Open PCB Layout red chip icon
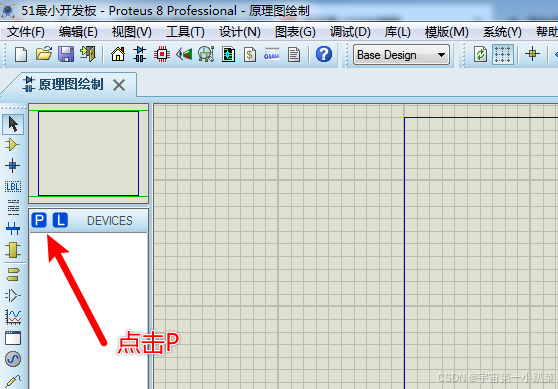558x389 pixels. click(162, 54)
